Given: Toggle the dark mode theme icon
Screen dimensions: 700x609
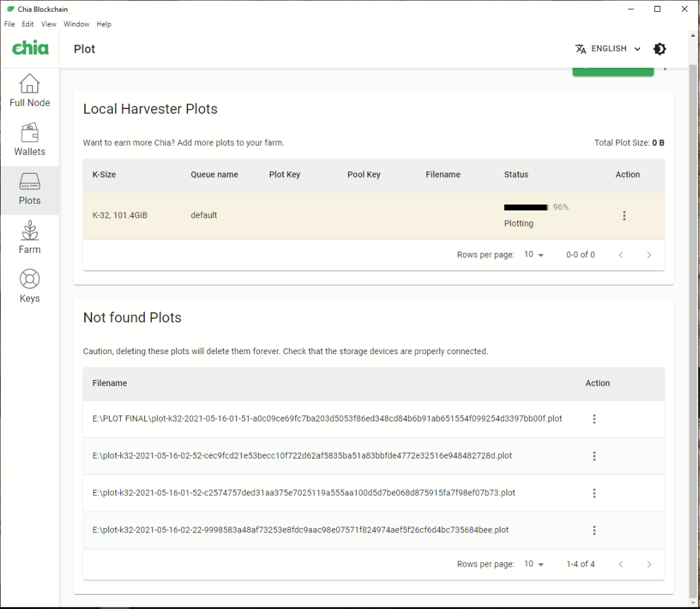Looking at the screenshot, I should tap(660, 48).
